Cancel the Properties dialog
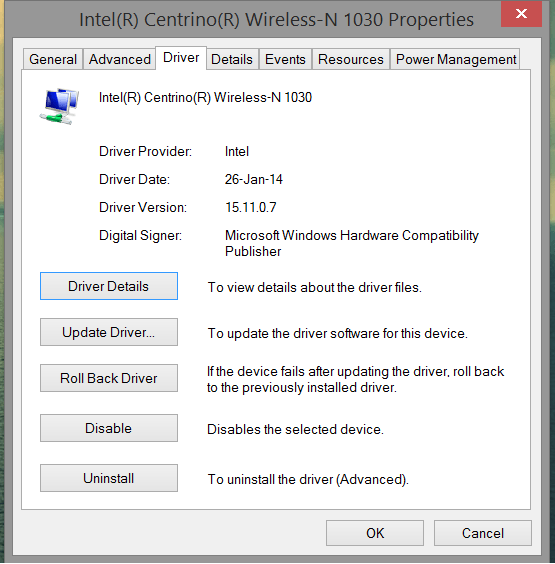The image size is (555, 564). coord(483,533)
